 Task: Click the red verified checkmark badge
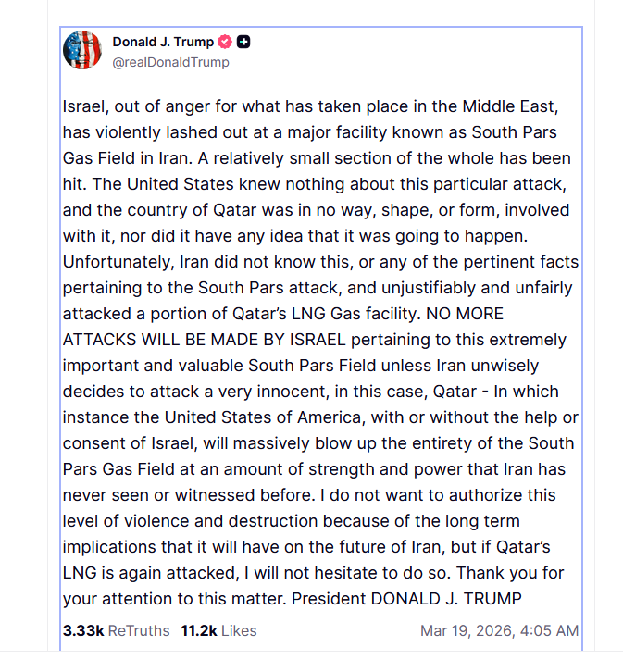coord(225,43)
